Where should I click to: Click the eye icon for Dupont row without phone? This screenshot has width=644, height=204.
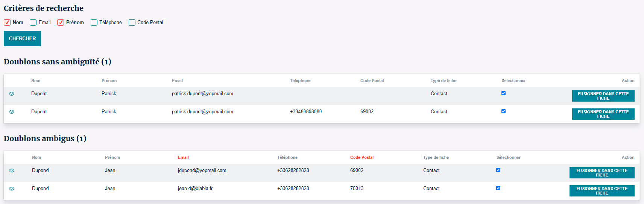click(x=12, y=94)
